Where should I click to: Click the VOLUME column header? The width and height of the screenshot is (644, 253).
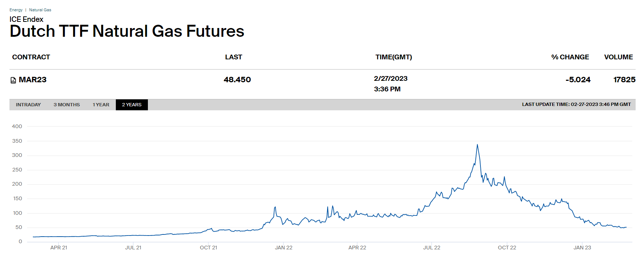pyautogui.click(x=618, y=57)
